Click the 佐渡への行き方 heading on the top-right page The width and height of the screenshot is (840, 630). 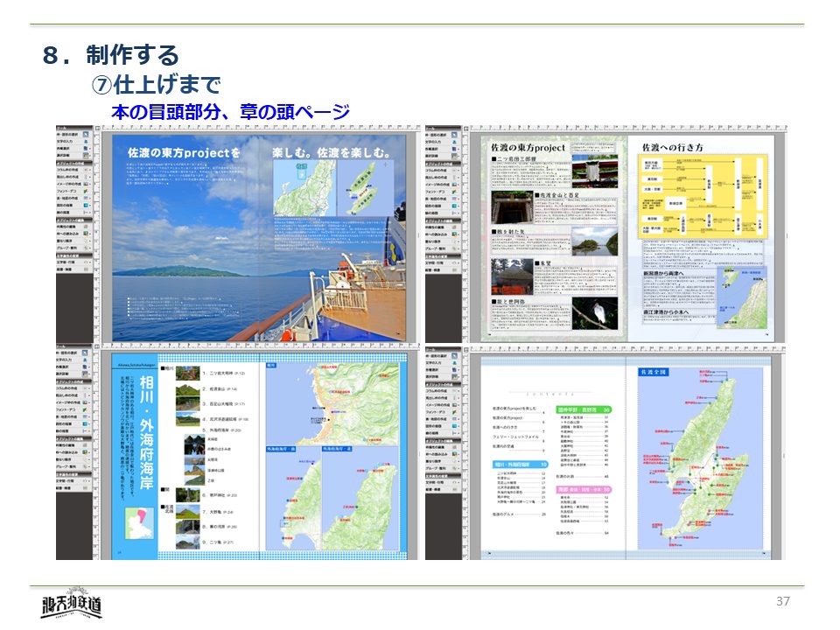point(673,147)
